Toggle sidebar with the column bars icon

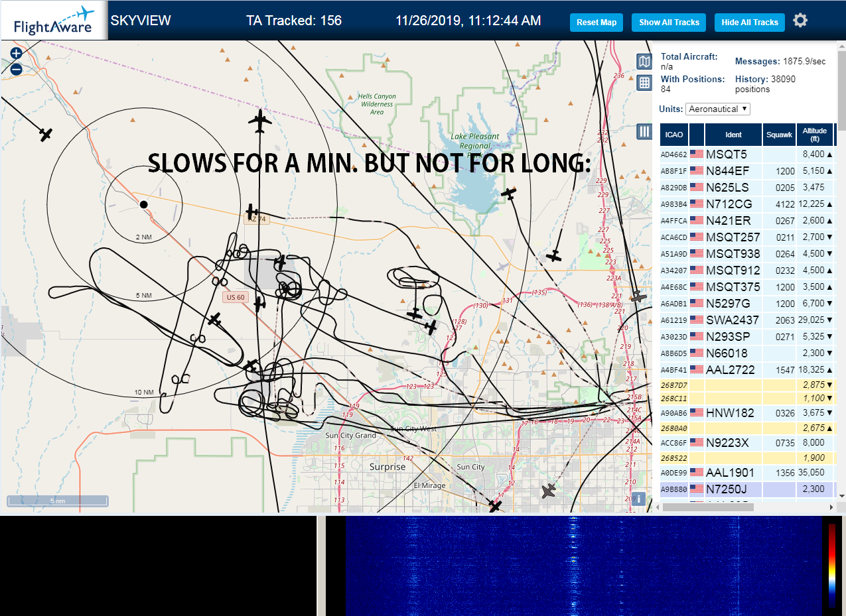pos(644,131)
